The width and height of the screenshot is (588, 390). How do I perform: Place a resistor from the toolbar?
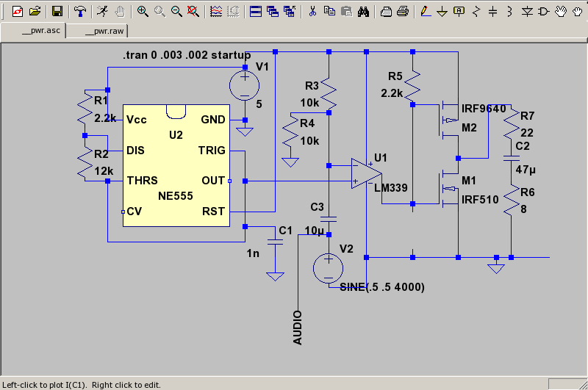coord(476,12)
